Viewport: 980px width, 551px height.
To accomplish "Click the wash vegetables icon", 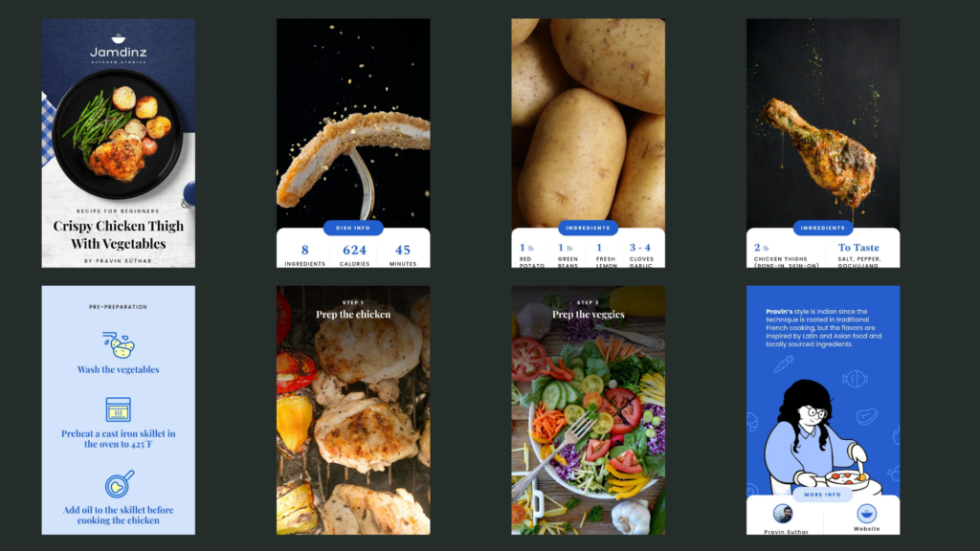I will coord(118,344).
